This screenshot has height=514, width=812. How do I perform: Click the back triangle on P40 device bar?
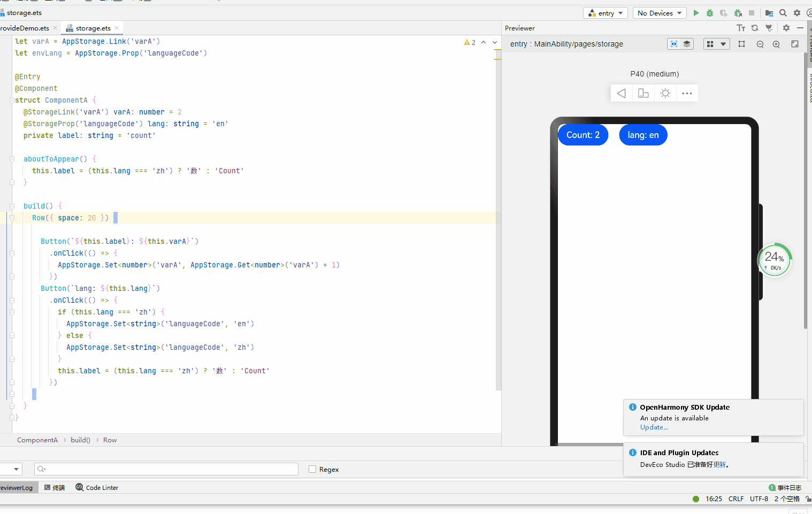pos(621,93)
